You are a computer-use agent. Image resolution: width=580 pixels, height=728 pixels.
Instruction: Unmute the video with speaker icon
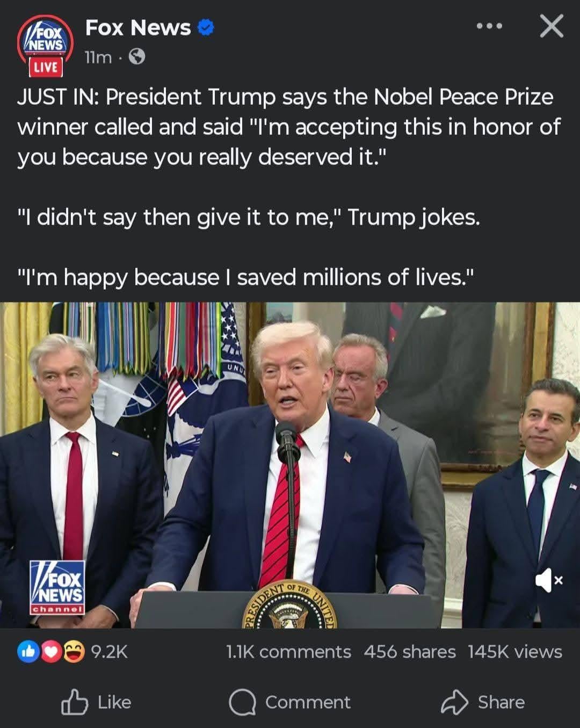[548, 580]
